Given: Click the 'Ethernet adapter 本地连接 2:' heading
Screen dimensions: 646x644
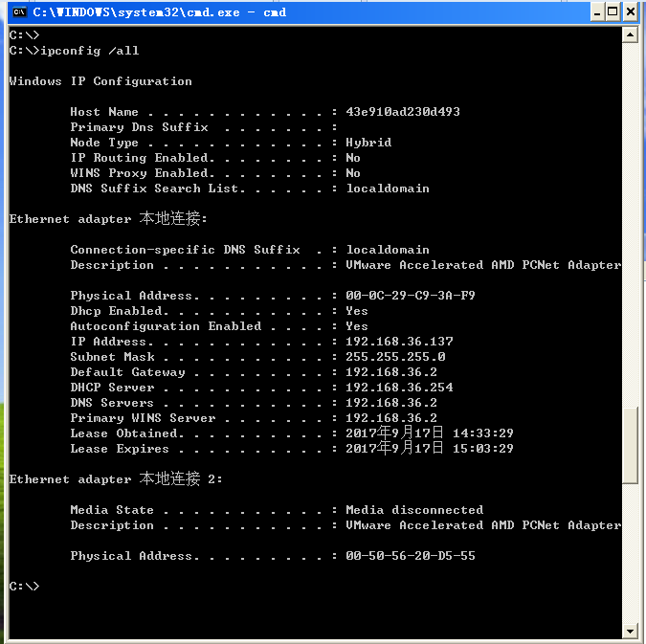Looking at the screenshot, I should pos(116,478).
